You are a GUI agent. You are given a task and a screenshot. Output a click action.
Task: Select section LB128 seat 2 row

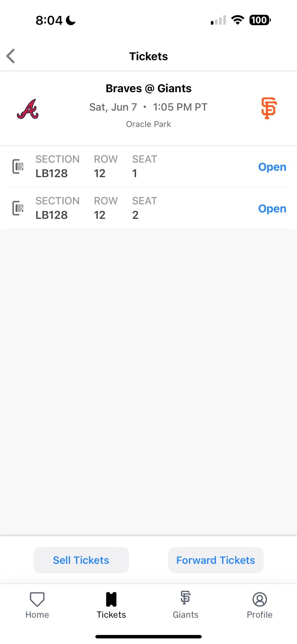pos(134,208)
